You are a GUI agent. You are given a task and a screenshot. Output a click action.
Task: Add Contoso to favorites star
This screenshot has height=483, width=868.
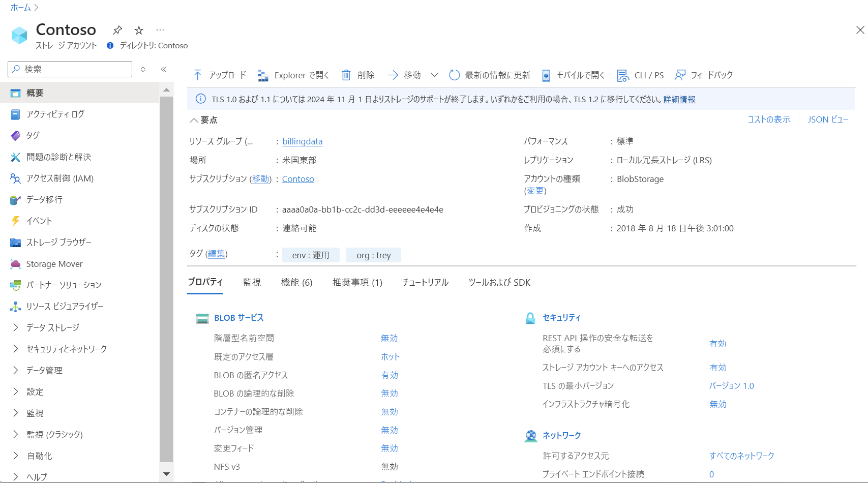click(x=139, y=30)
